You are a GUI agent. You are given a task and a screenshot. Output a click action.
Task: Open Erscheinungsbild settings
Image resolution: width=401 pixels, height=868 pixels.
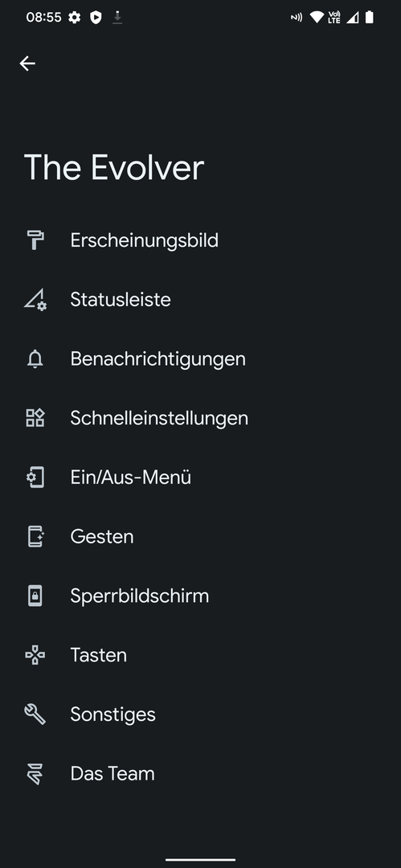pyautogui.click(x=201, y=240)
